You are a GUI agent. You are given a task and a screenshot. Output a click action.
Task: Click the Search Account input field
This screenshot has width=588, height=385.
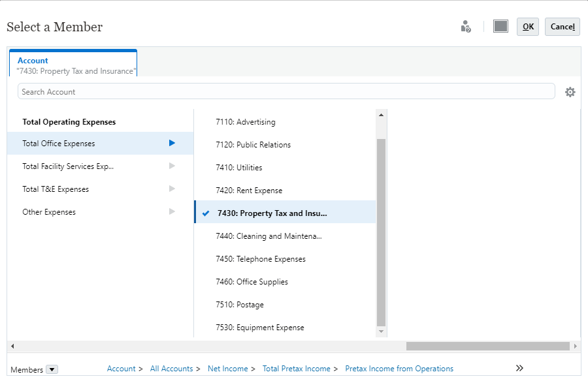pyautogui.click(x=286, y=91)
